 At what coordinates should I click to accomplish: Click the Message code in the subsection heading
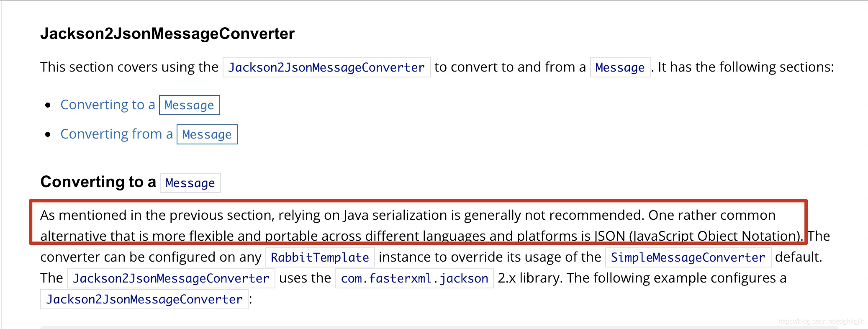click(x=190, y=183)
